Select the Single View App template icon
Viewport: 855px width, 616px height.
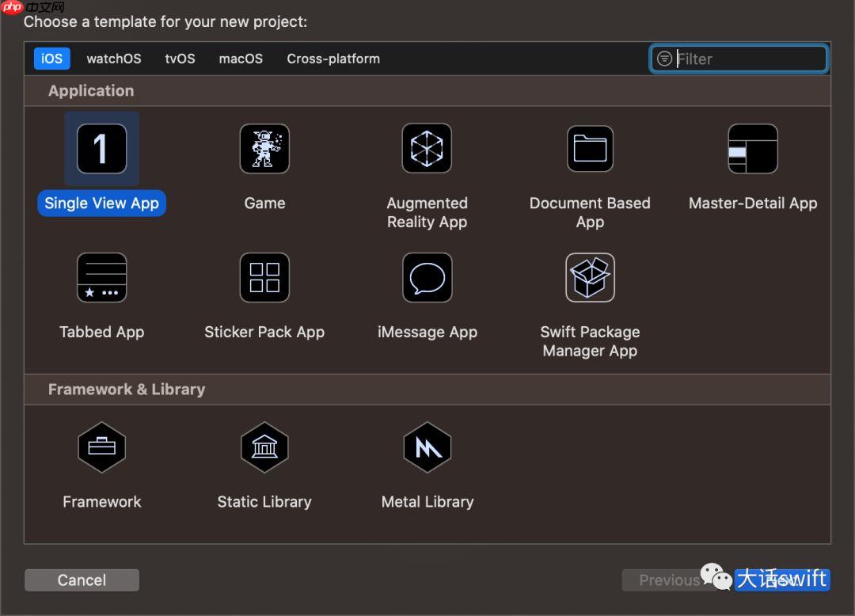tap(101, 149)
